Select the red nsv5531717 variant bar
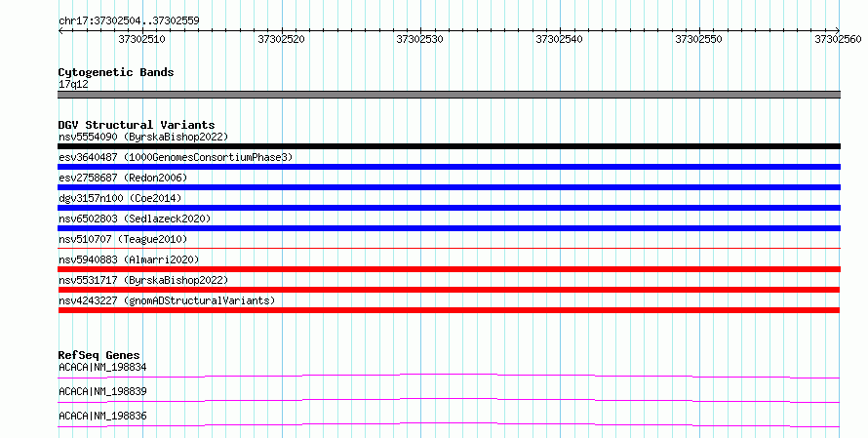 (449, 290)
